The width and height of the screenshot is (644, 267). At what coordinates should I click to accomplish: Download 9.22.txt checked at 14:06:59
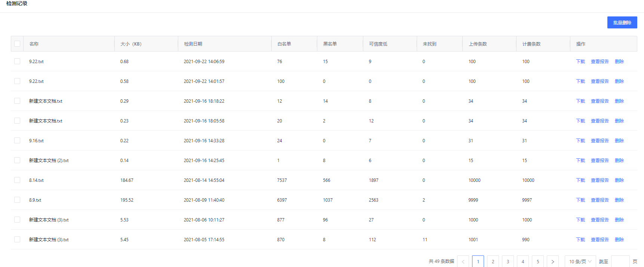(x=580, y=62)
